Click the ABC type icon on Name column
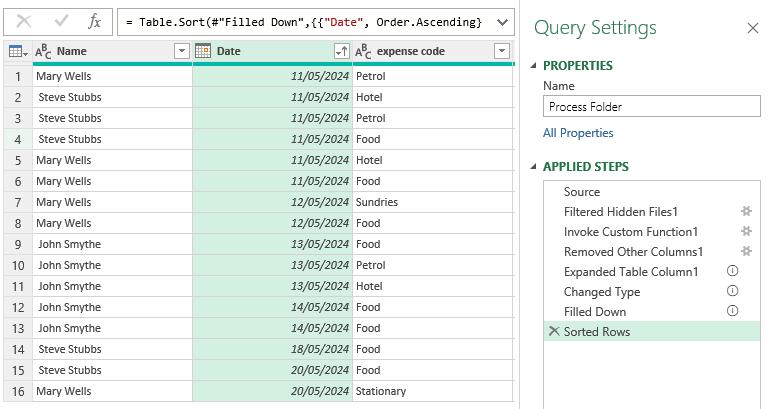Image resolution: width=777 pixels, height=409 pixels. point(43,51)
